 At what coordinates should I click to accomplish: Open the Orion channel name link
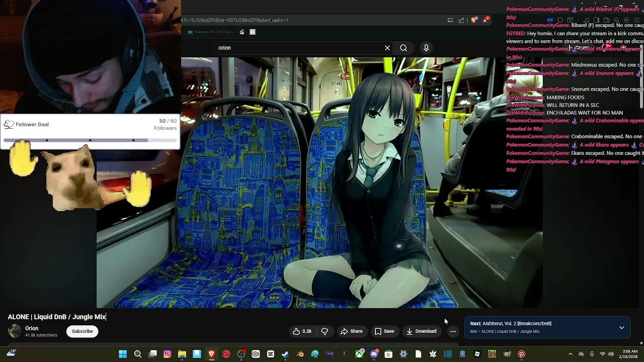point(32,328)
